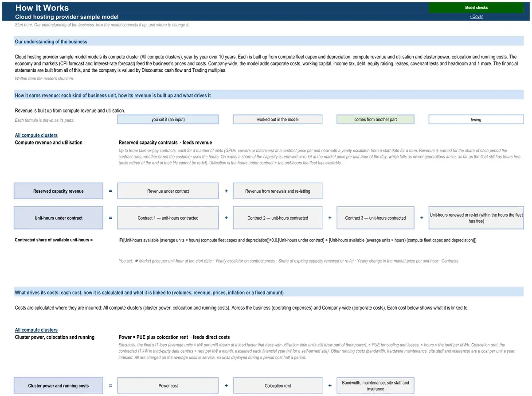Select 'Compute revenue and utilisation' label
This screenshot has width=532, height=396.
tap(49, 142)
